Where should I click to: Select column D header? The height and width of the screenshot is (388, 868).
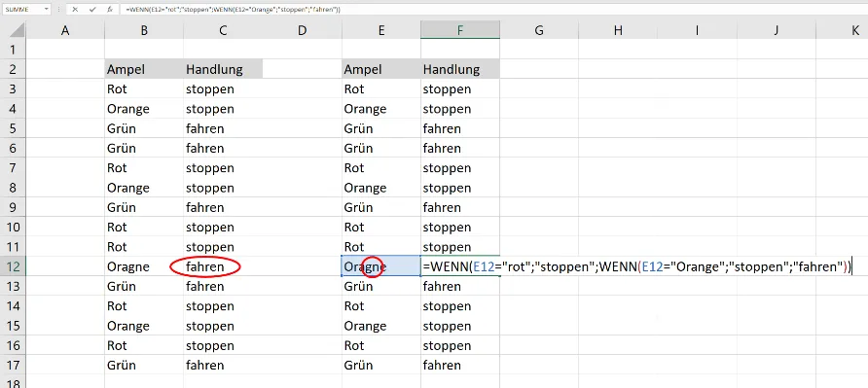click(x=303, y=31)
